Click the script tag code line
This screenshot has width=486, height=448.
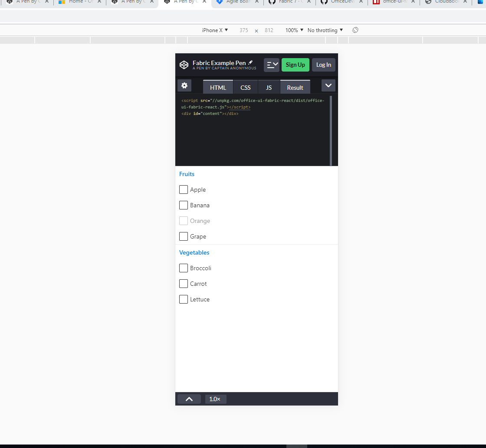(253, 104)
